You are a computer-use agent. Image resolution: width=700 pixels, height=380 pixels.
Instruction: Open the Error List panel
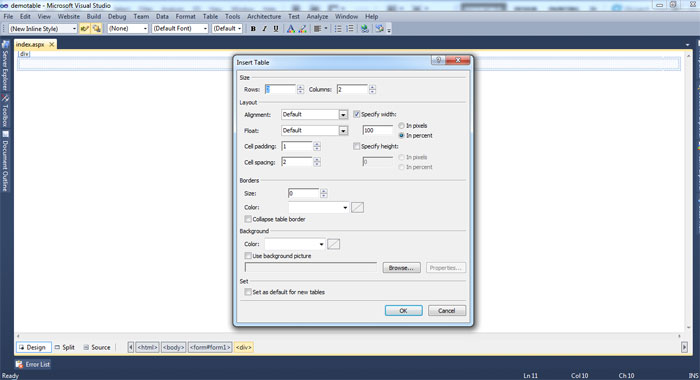[33, 364]
